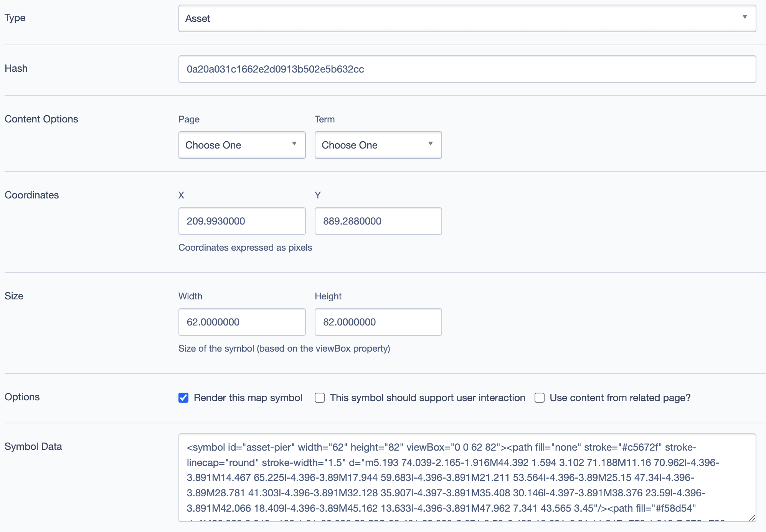The height and width of the screenshot is (532, 766).
Task: Check Use content from related page
Action: [540, 398]
